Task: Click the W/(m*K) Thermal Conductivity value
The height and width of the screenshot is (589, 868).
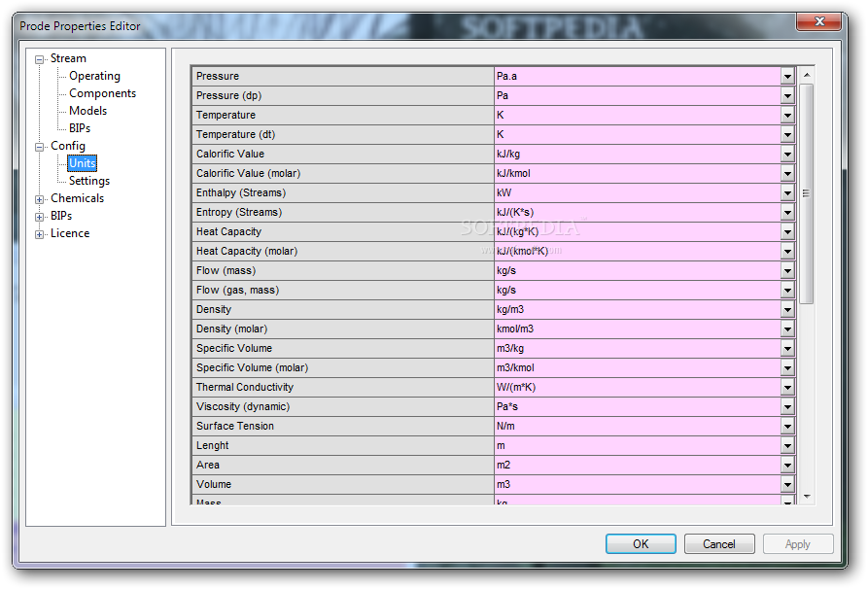Action: point(638,388)
